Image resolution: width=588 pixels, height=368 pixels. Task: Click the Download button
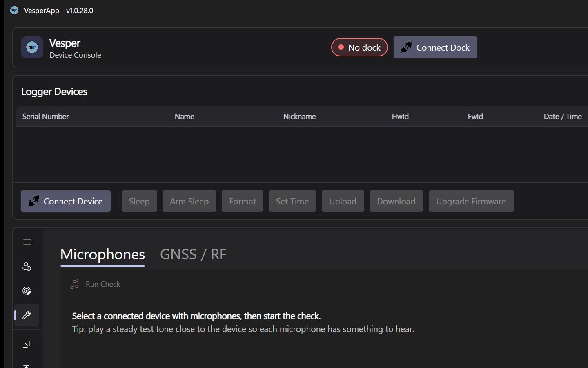pyautogui.click(x=396, y=201)
